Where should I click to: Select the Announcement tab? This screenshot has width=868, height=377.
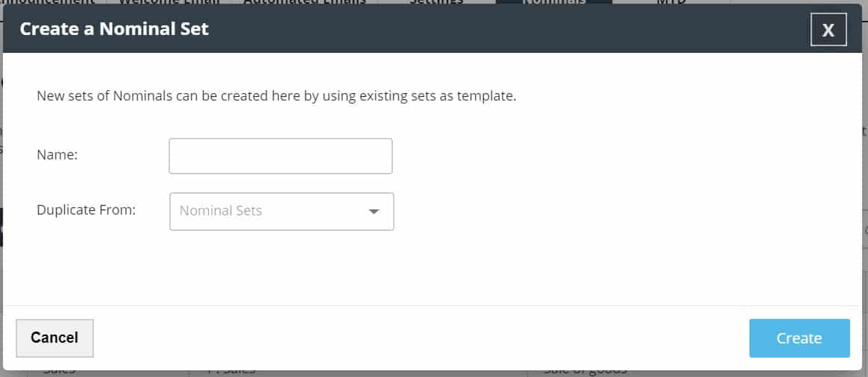coord(51,2)
